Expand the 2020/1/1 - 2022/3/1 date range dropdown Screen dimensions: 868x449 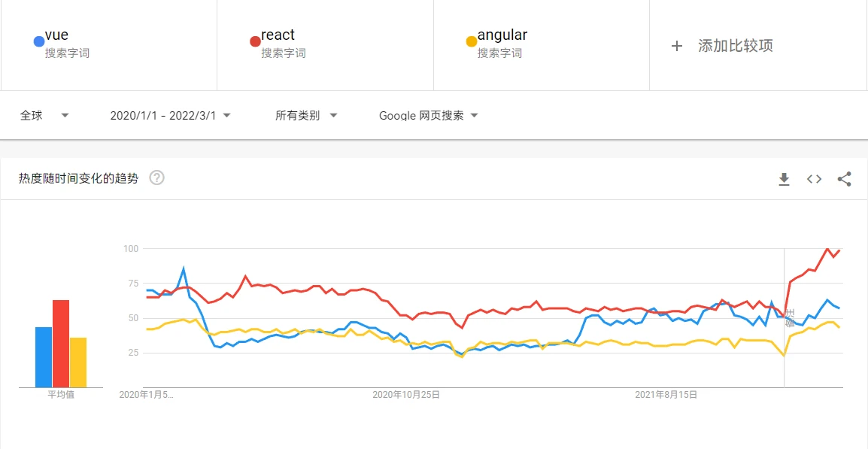(x=170, y=116)
